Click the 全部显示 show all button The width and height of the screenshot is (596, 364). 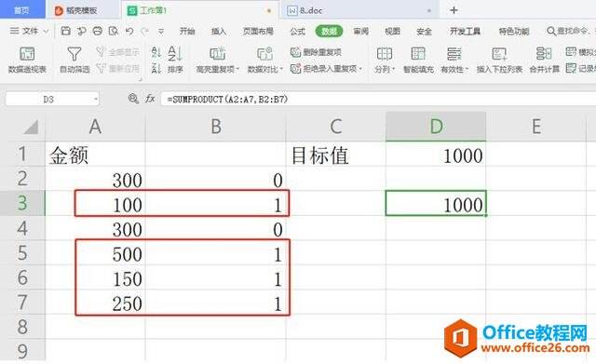point(117,52)
